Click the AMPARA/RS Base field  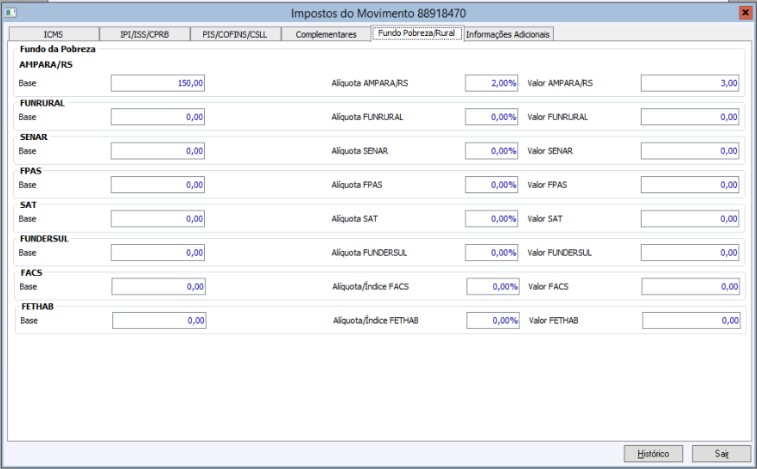tap(158, 83)
